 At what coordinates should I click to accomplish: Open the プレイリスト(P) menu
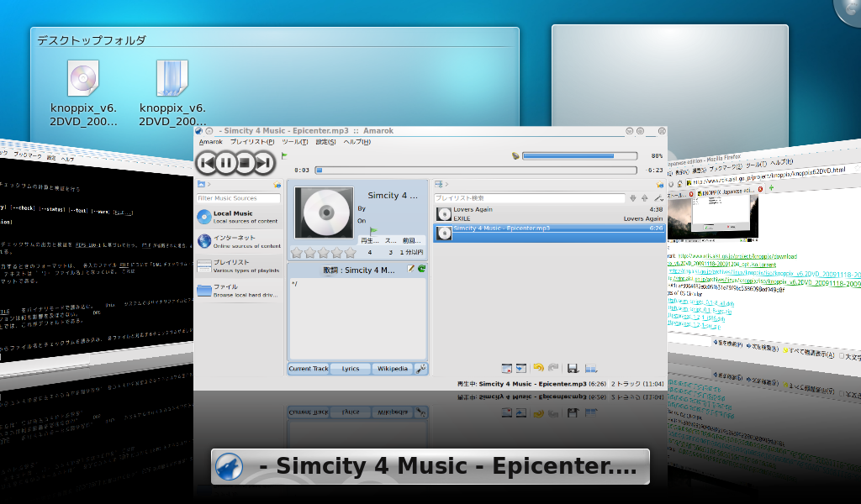tap(252, 141)
